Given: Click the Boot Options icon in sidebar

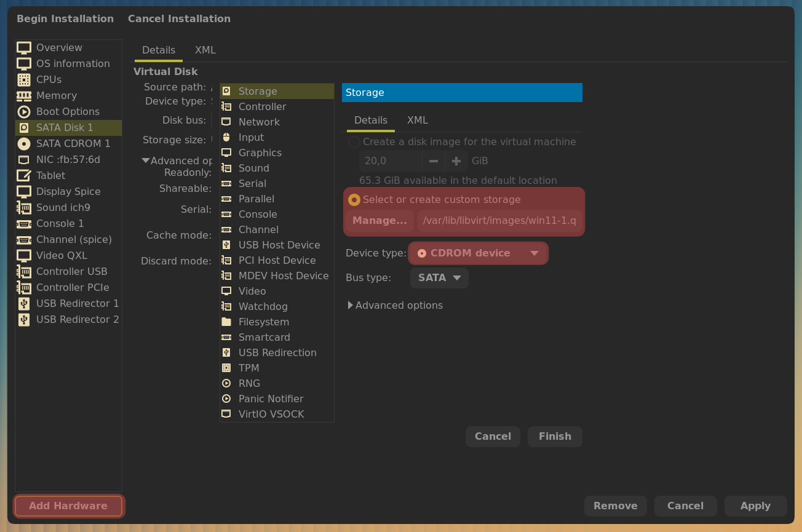Looking at the screenshot, I should tap(24, 112).
